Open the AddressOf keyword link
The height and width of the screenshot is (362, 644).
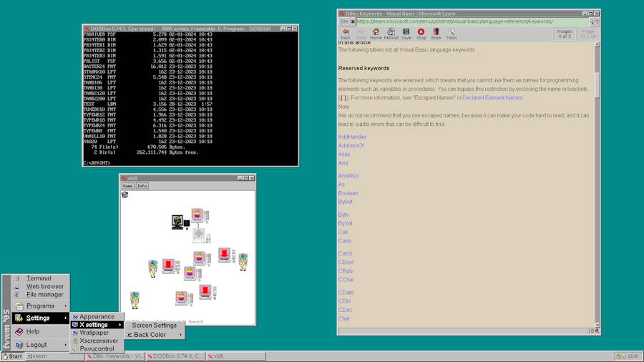click(x=351, y=146)
